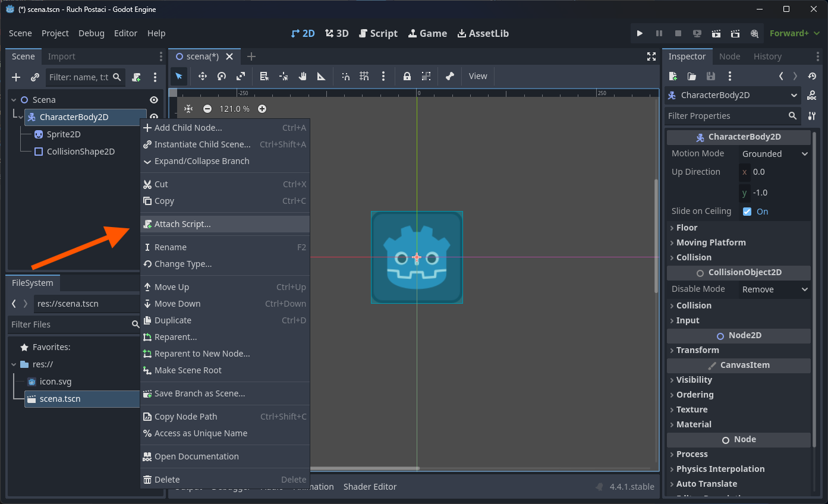Click the zoom in plus icon
The height and width of the screenshot is (504, 828).
tap(262, 109)
